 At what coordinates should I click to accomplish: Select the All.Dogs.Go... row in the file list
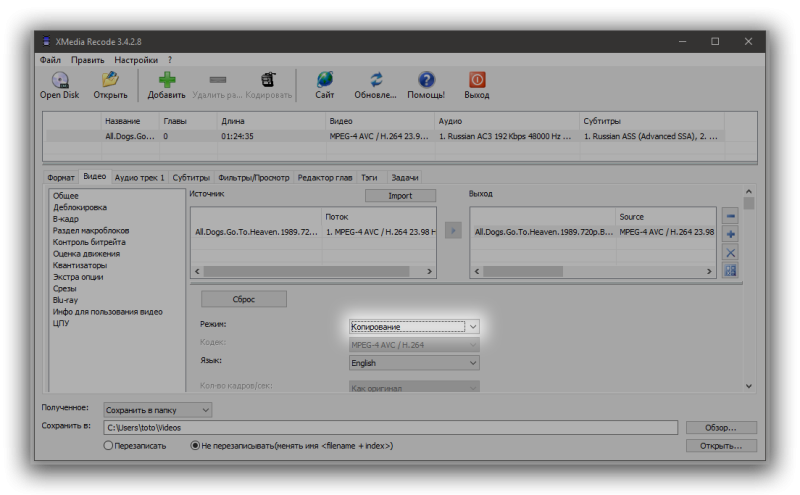click(x=385, y=136)
